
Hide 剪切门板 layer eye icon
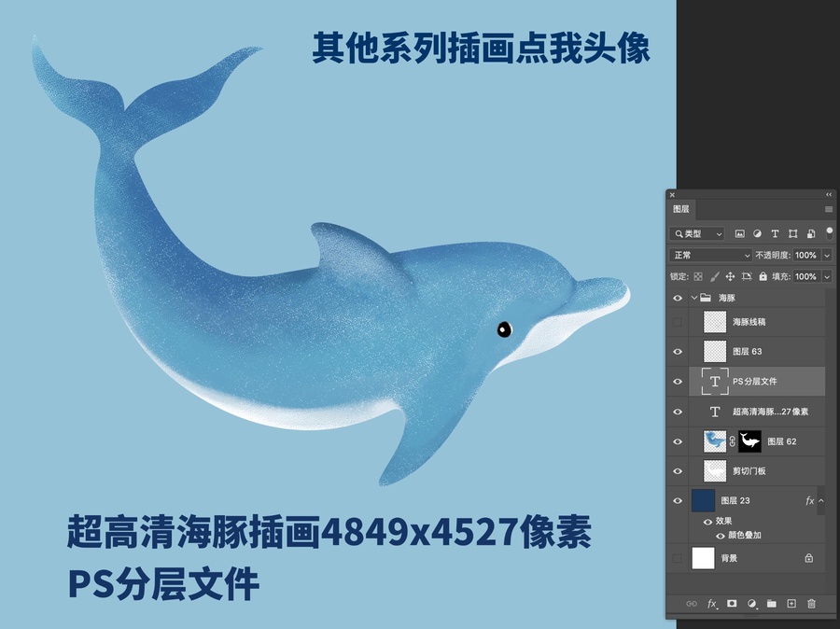click(678, 471)
